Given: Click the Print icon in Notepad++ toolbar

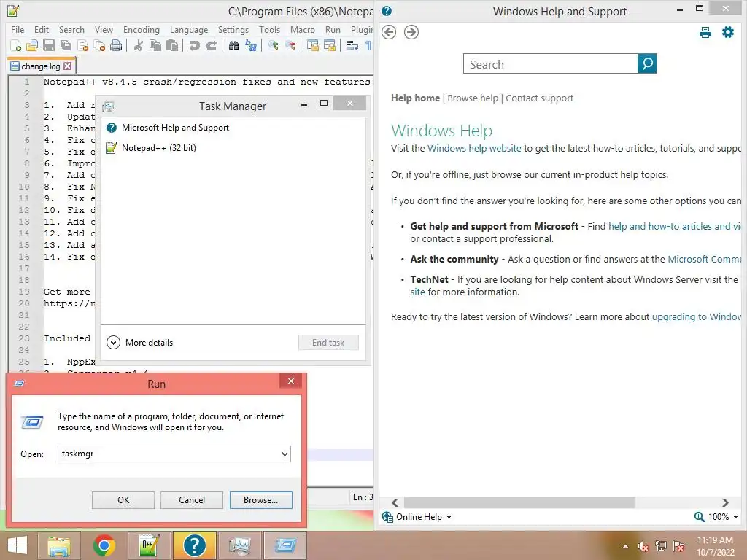Looking at the screenshot, I should [x=116, y=46].
